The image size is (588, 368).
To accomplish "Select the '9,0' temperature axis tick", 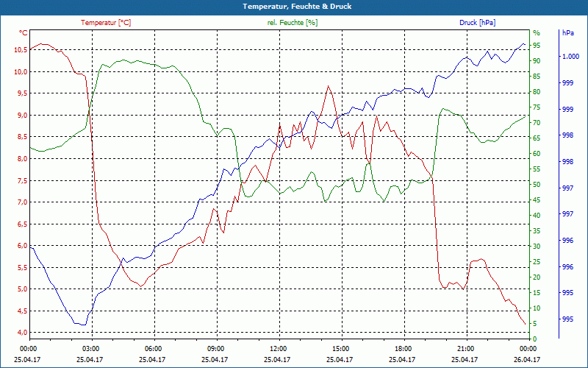I will tap(23, 116).
